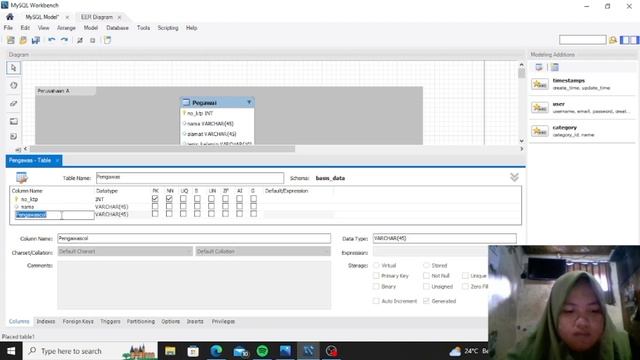Switch to the Privileges tab
640x360 pixels.
[x=223, y=322]
